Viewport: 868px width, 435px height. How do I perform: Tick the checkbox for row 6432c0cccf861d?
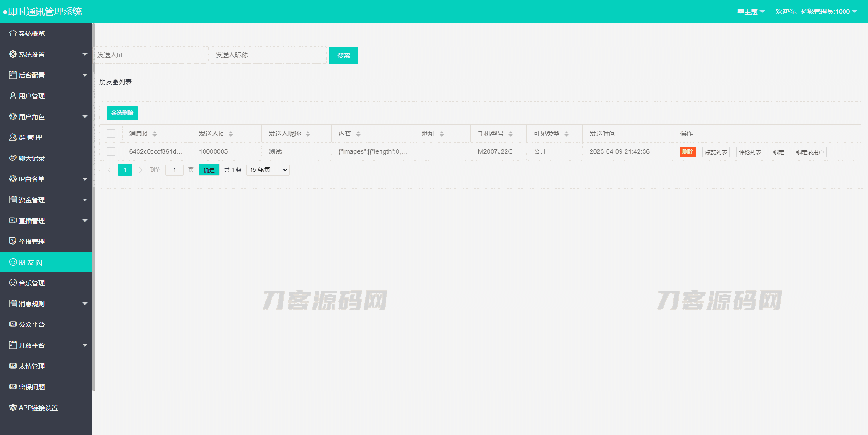pyautogui.click(x=111, y=151)
